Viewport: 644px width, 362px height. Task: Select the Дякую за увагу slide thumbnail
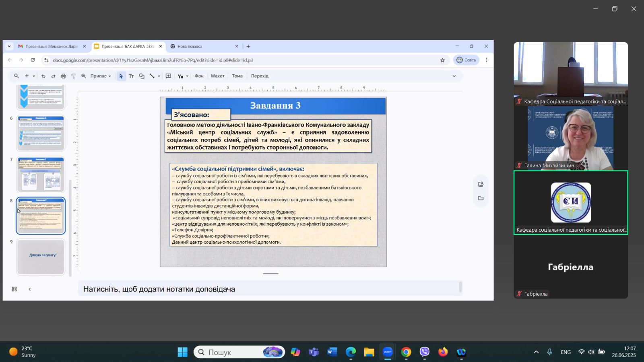tap(41, 257)
